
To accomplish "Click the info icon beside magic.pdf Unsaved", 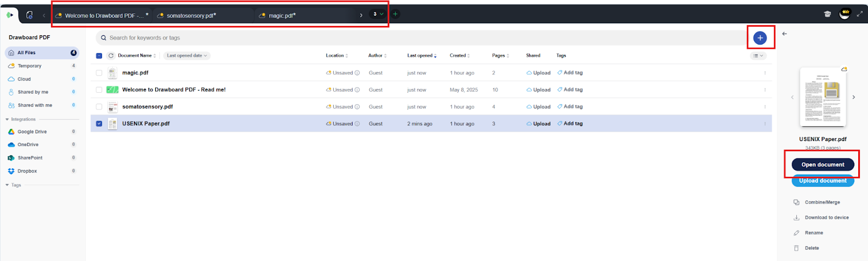I will (x=357, y=73).
